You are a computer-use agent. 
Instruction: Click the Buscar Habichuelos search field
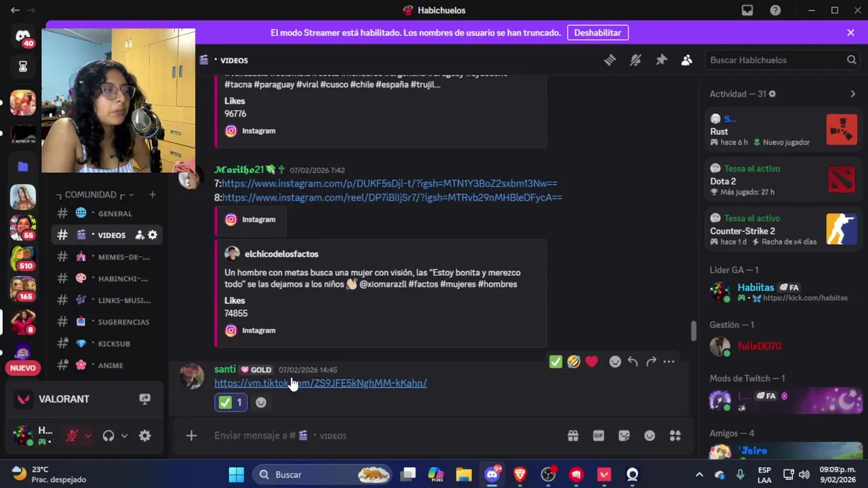pos(783,60)
